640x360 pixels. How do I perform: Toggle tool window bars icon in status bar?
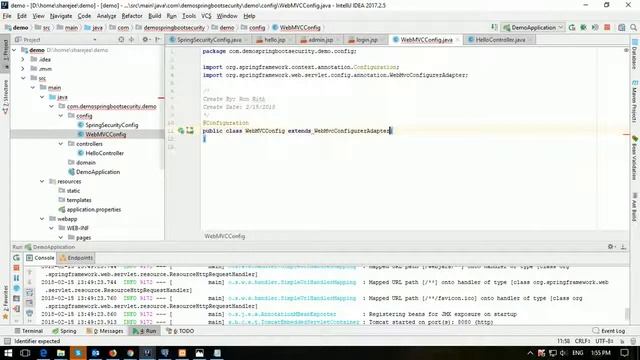click(x=7, y=341)
